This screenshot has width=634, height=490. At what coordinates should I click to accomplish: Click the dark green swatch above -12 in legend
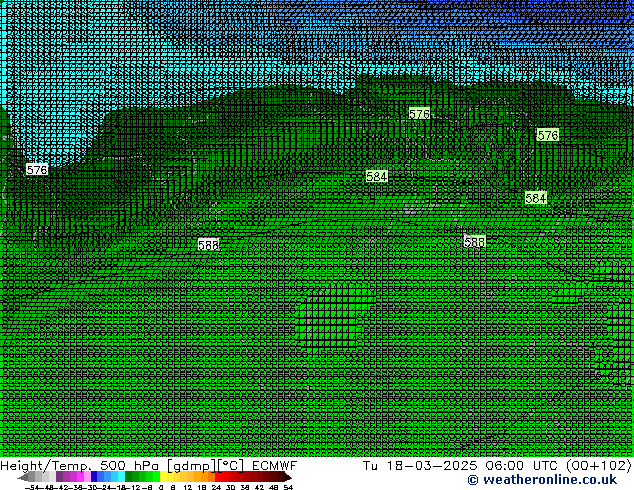coord(129,477)
